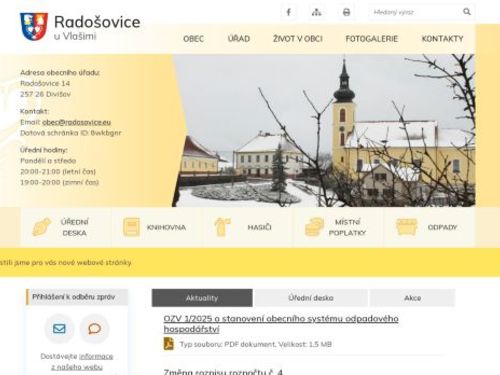Image resolution: width=500 pixels, height=375 pixels.
Task: Open the sitemap icon in header
Action: [316, 12]
